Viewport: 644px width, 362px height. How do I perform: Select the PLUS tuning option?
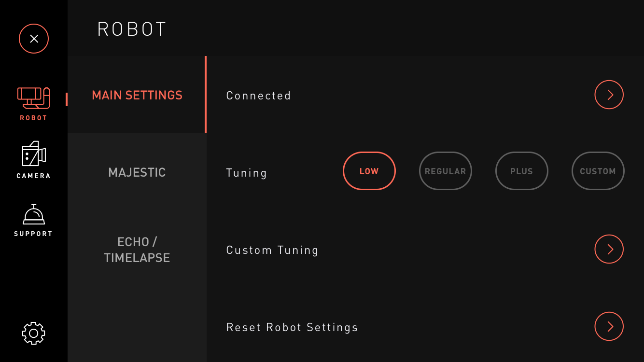coord(522,171)
